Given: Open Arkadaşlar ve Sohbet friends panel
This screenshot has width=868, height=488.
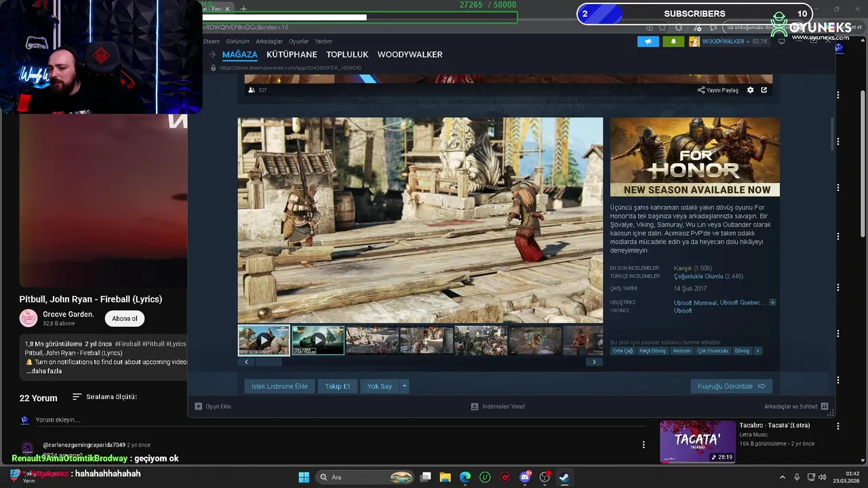Looking at the screenshot, I should pyautogui.click(x=796, y=407).
